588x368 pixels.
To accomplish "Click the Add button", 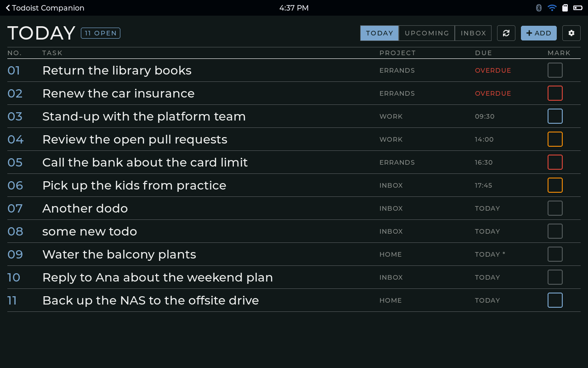I will pos(539,33).
